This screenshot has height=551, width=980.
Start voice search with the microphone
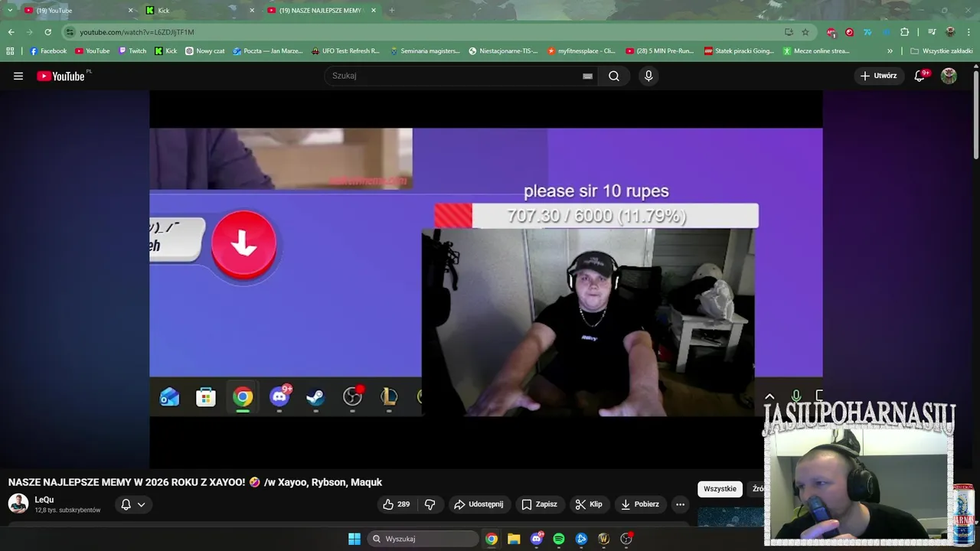click(648, 76)
